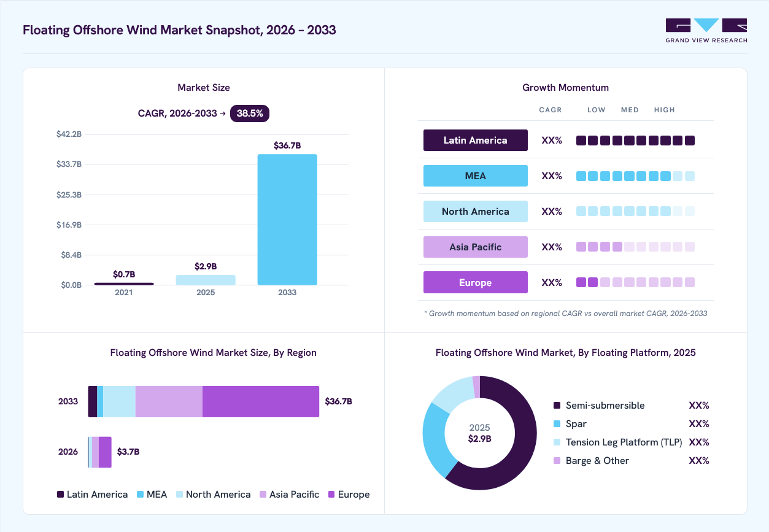Click the 2025 bar in Market Size chart
The height and width of the screenshot is (532, 769).
[206, 280]
